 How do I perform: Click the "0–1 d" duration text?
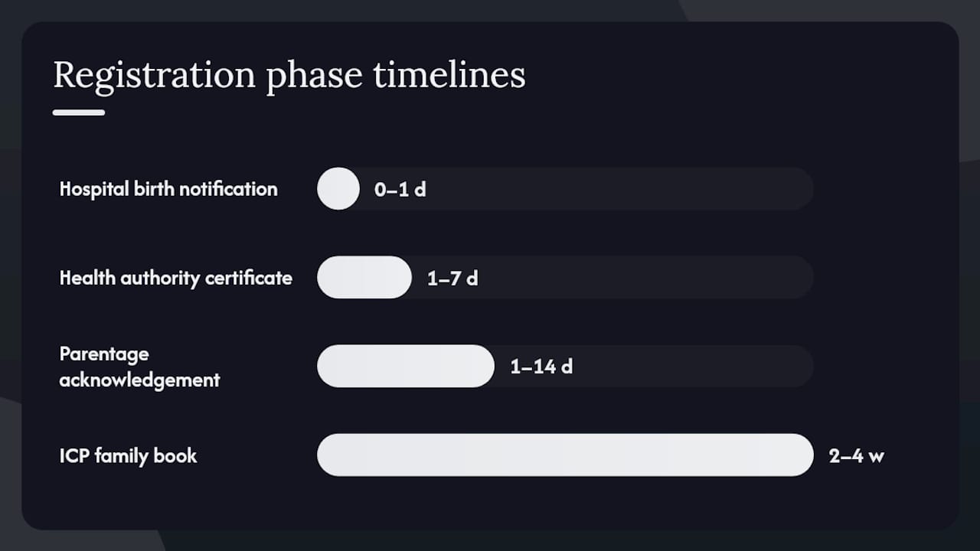tap(400, 189)
